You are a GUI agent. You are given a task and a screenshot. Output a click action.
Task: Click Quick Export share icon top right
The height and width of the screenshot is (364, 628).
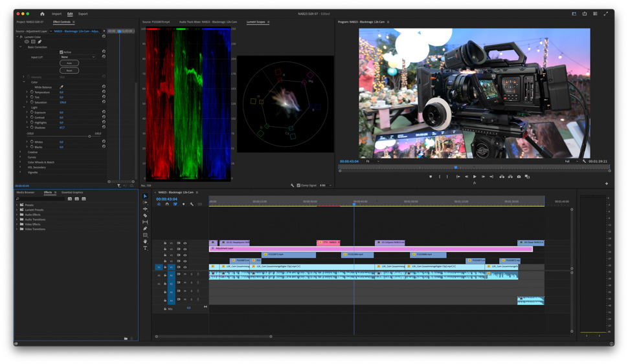[585, 14]
